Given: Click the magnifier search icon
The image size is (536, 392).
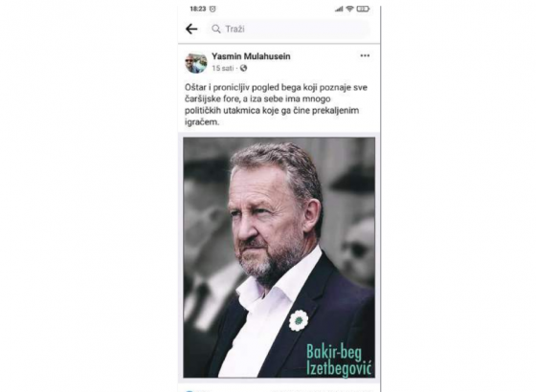Looking at the screenshot, I should [x=216, y=29].
